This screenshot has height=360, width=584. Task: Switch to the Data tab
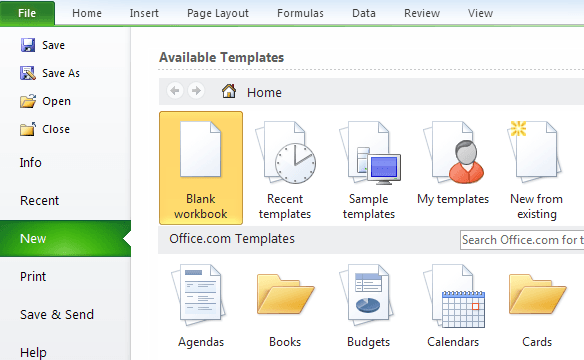pos(364,13)
